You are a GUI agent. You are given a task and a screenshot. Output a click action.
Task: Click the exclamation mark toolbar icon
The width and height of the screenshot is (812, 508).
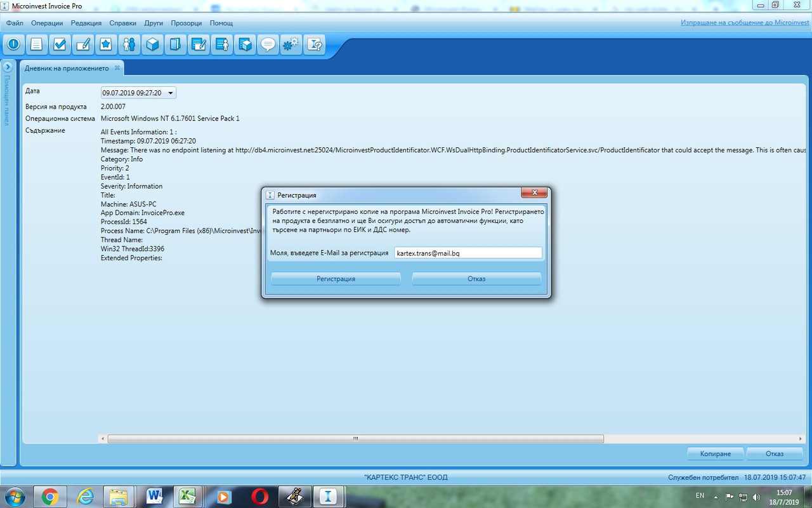click(13, 44)
